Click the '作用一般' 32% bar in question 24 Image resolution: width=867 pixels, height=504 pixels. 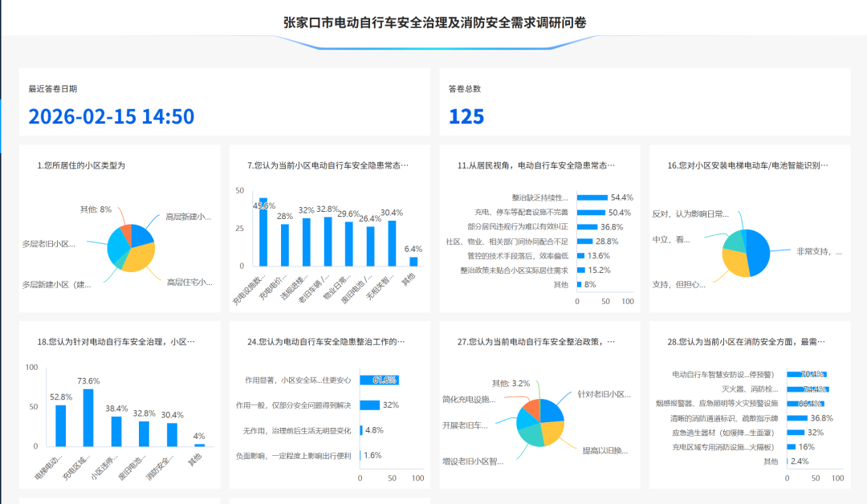coord(370,405)
